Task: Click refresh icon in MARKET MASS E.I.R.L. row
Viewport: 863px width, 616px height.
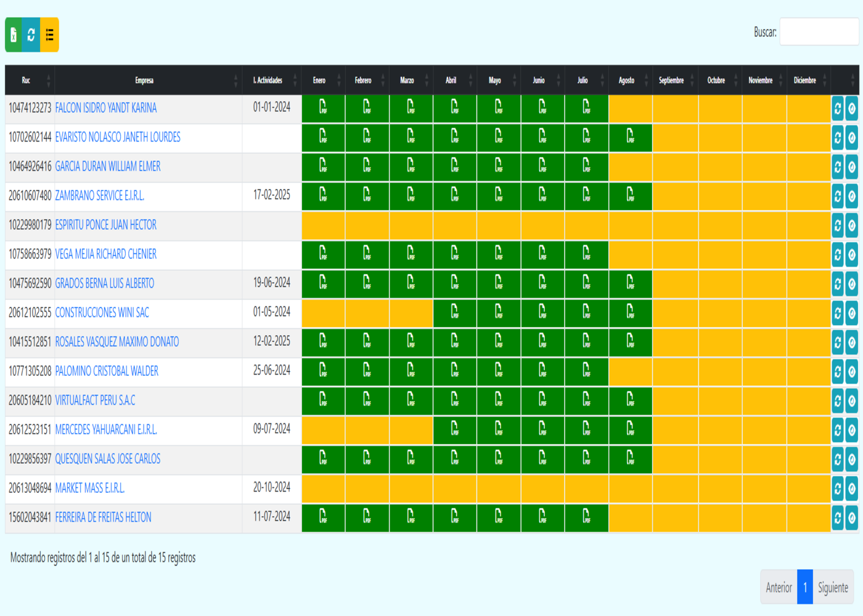Action: tap(838, 489)
